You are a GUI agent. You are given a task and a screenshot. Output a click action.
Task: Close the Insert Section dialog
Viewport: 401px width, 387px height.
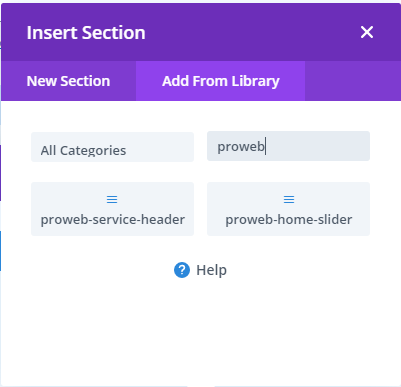[x=367, y=32]
